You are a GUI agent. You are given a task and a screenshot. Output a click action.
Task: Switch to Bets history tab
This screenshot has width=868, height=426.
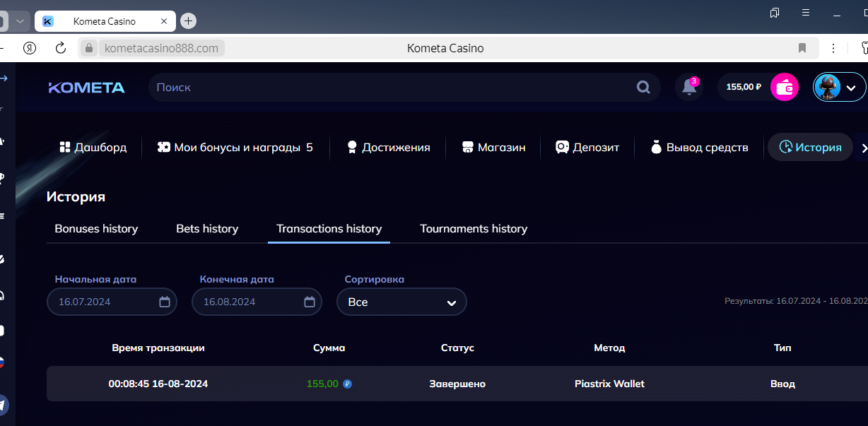(207, 229)
